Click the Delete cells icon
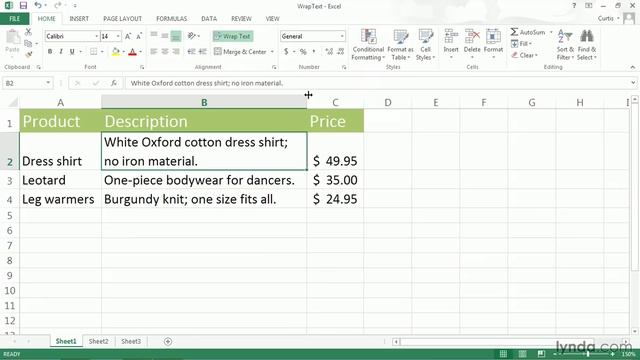 click(472, 37)
